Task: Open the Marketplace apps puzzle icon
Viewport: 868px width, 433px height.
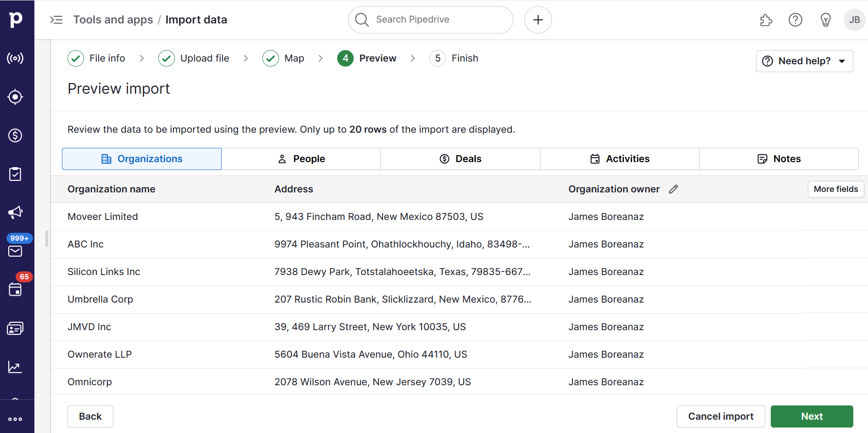Action: tap(766, 20)
